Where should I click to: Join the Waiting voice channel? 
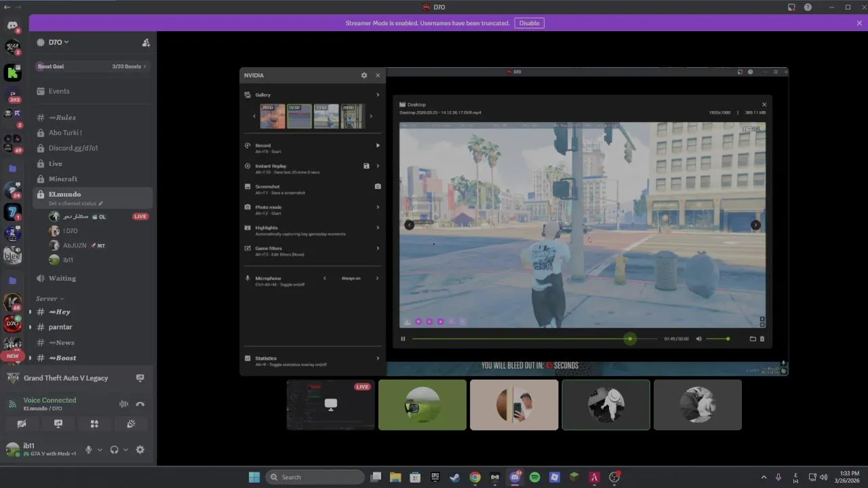coord(93,278)
